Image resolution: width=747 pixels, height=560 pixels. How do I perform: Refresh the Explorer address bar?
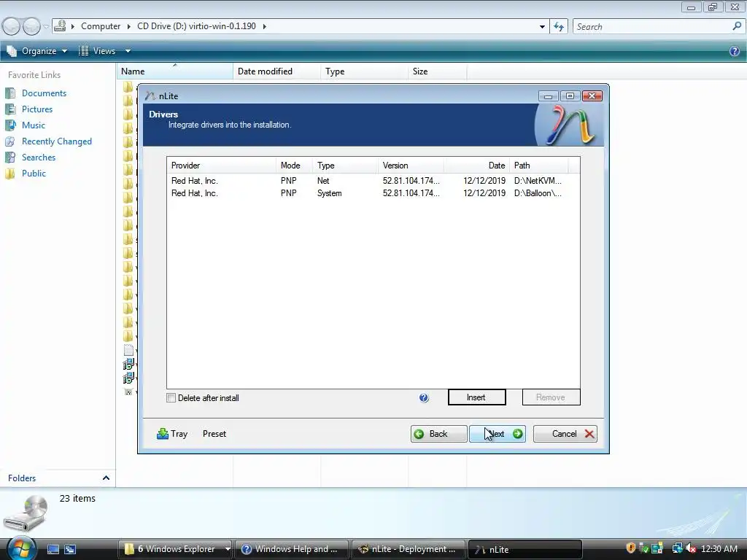tap(558, 27)
